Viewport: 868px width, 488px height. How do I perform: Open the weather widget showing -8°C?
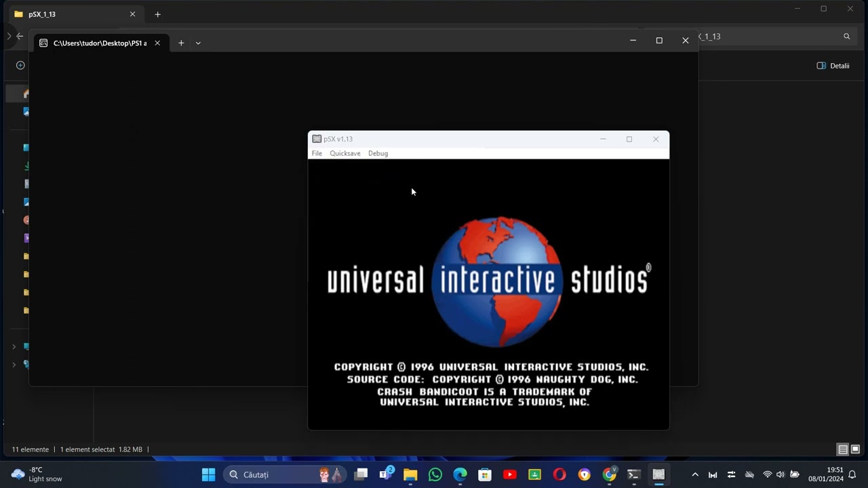(37, 474)
